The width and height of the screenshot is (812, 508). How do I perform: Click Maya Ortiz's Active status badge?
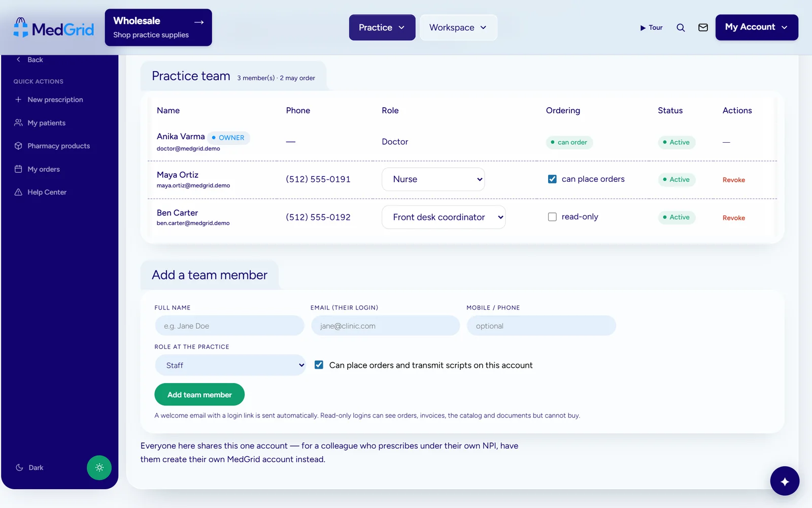pyautogui.click(x=676, y=179)
